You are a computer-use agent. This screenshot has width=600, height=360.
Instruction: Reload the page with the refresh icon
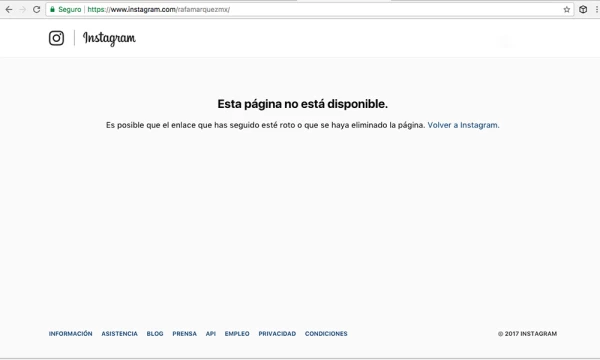(36, 9)
